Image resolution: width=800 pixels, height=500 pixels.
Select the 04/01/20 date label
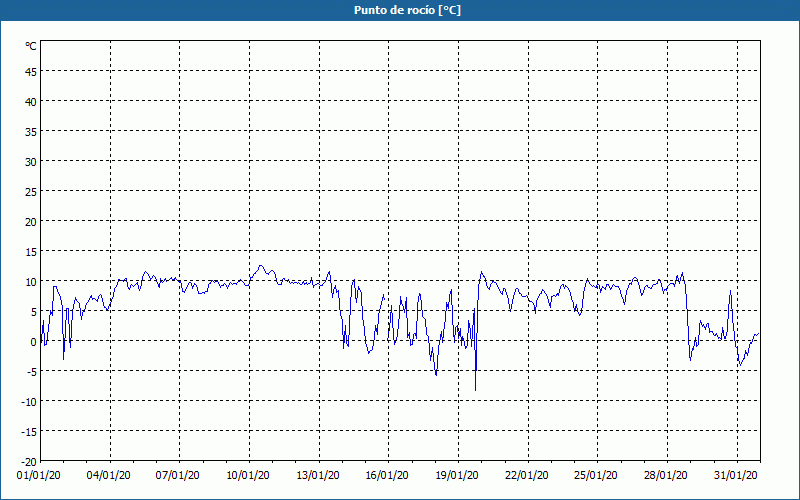click(x=108, y=475)
